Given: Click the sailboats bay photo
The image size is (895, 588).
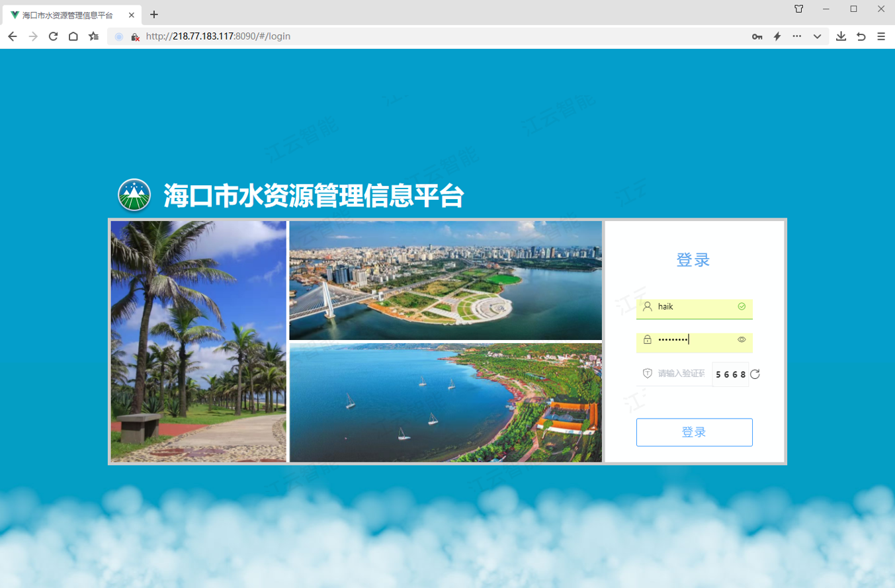Looking at the screenshot, I should (446, 402).
